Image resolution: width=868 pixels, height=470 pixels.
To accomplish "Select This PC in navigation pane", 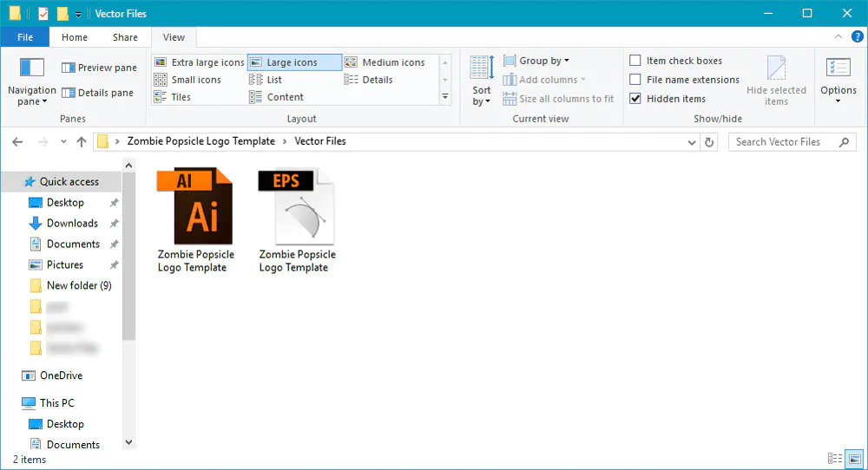I will (56, 403).
